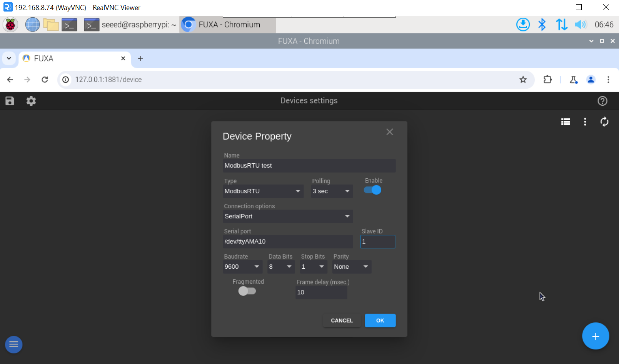Image resolution: width=619 pixels, height=364 pixels.
Task: Open Connection options SerialPort dropdown
Action: (288, 216)
